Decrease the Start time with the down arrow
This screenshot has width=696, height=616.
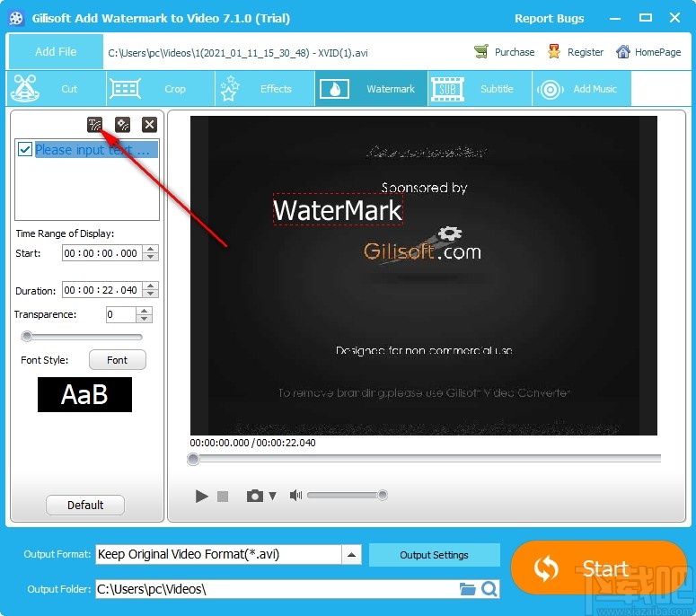151,257
